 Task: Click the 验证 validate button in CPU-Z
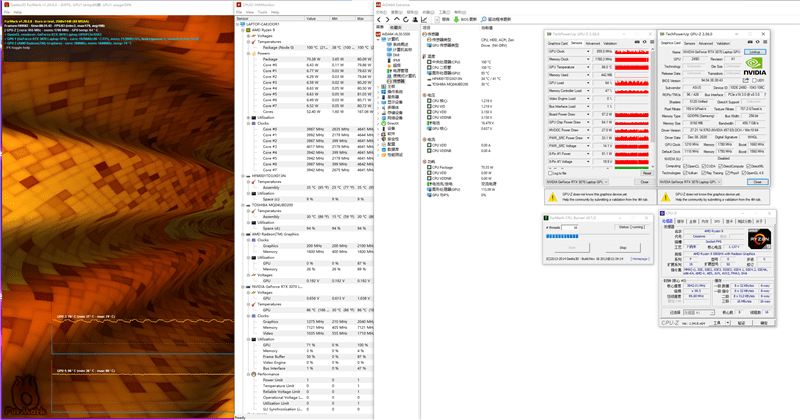click(741, 323)
